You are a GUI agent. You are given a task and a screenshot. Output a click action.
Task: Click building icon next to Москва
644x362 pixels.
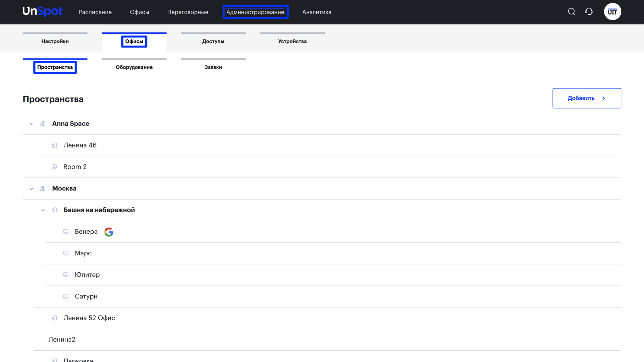[x=43, y=188]
